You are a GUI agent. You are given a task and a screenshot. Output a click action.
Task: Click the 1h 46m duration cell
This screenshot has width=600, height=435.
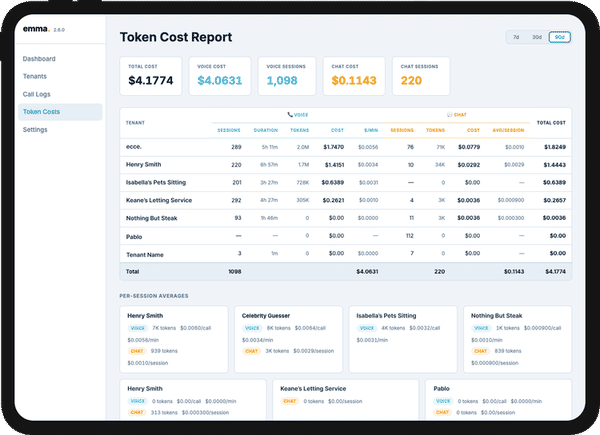tap(269, 218)
